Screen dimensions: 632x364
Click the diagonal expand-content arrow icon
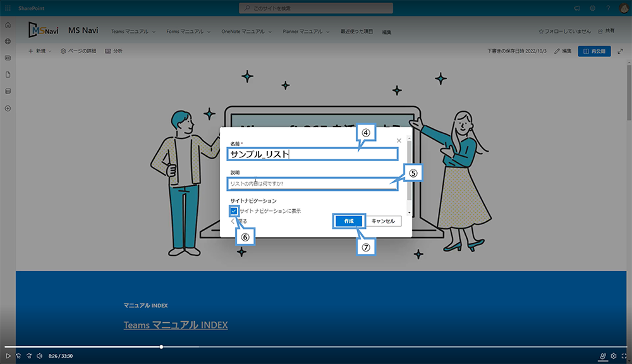coord(621,51)
